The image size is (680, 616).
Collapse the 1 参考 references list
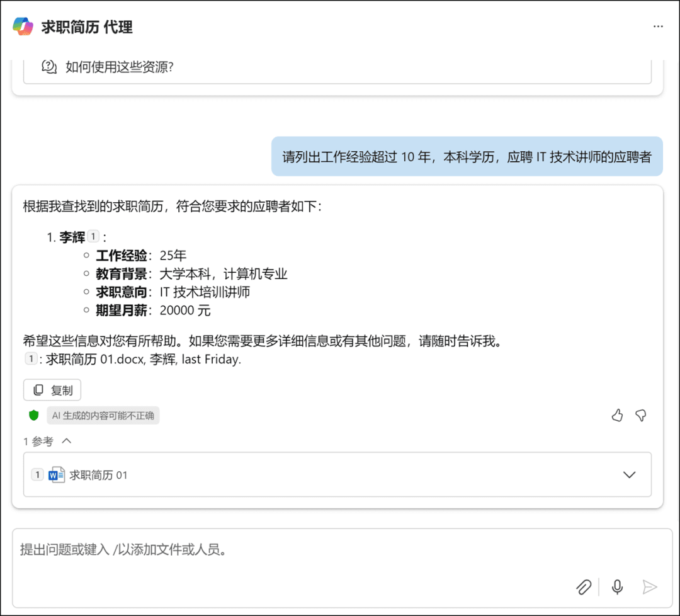(x=66, y=441)
